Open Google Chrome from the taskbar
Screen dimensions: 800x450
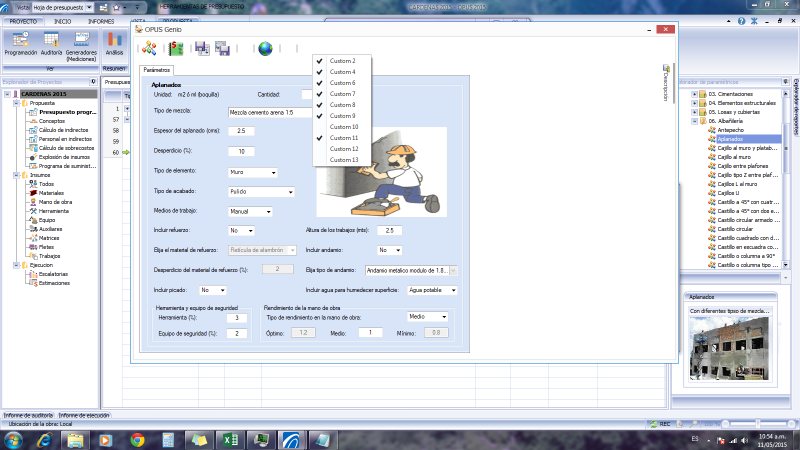(x=137, y=440)
